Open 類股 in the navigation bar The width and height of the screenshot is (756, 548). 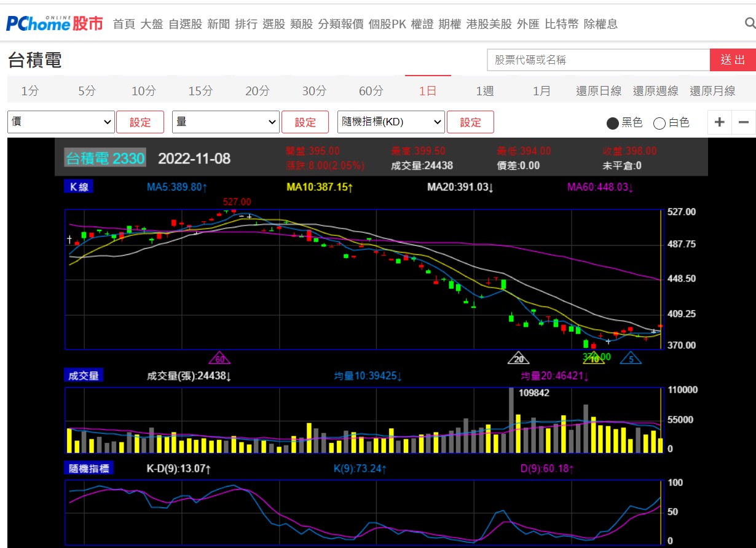tap(301, 24)
